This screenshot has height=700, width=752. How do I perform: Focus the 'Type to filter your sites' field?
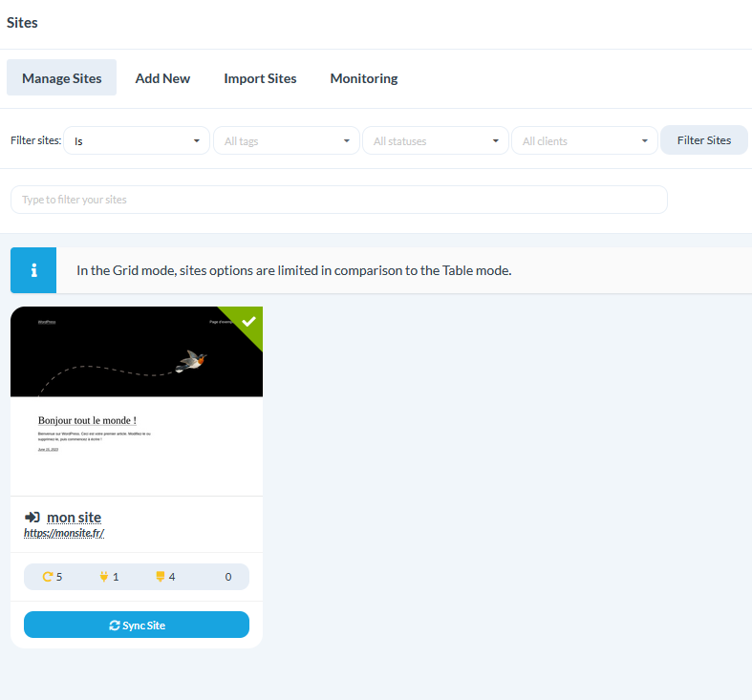click(338, 200)
